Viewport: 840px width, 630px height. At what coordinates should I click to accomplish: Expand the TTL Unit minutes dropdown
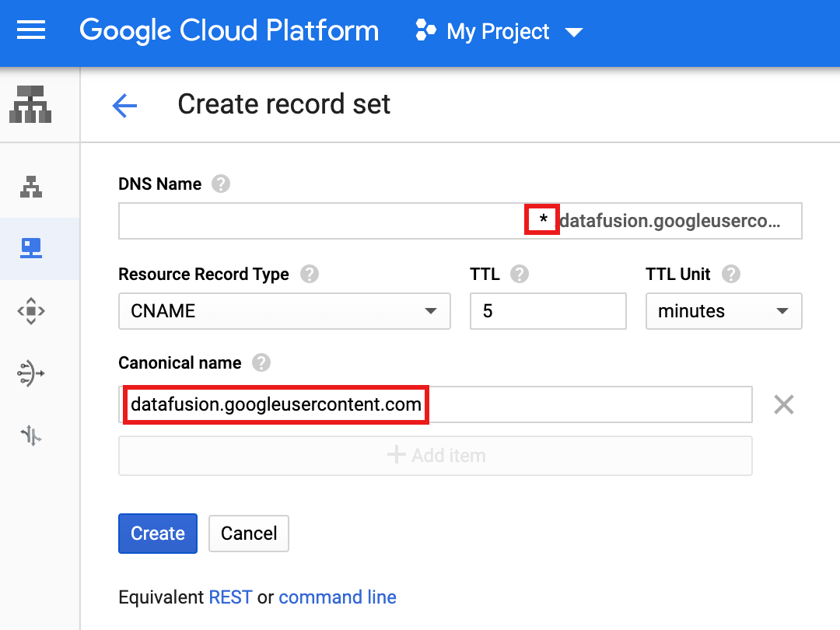(723, 311)
